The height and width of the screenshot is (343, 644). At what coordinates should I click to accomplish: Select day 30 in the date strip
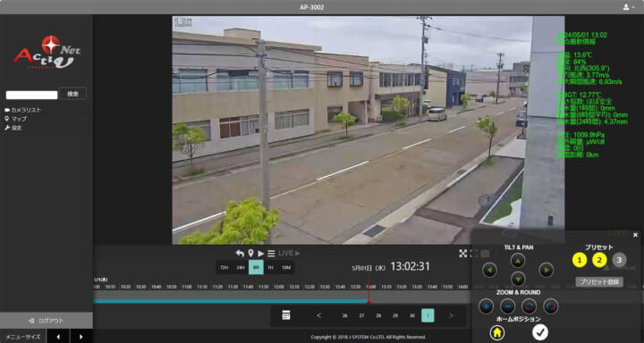pyautogui.click(x=412, y=315)
